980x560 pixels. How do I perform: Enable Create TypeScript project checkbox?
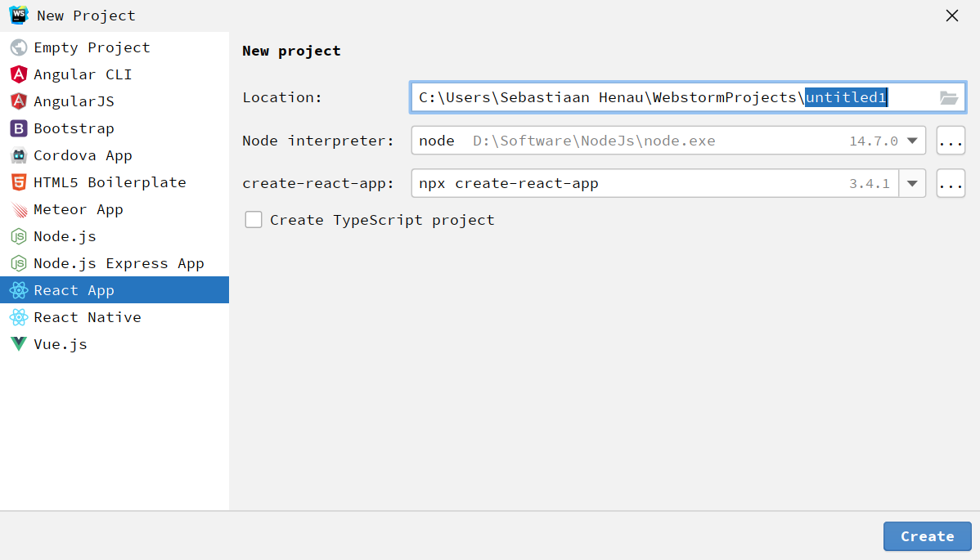[x=254, y=220]
